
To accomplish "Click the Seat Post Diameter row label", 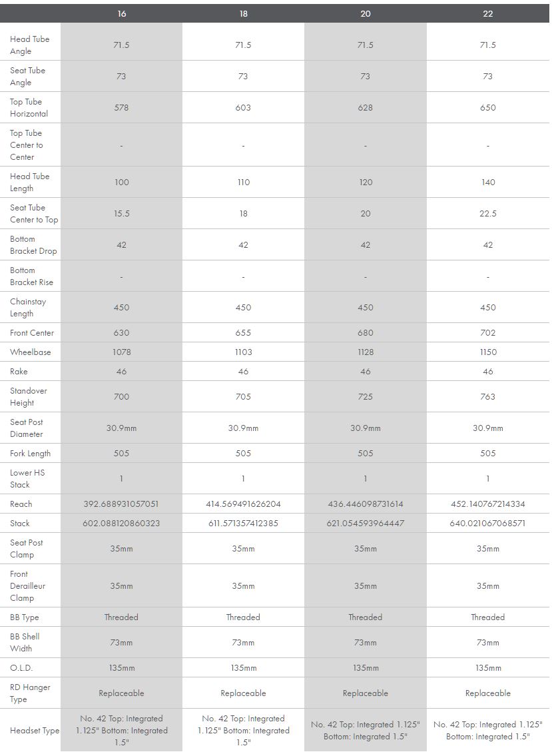I will (x=28, y=428).
